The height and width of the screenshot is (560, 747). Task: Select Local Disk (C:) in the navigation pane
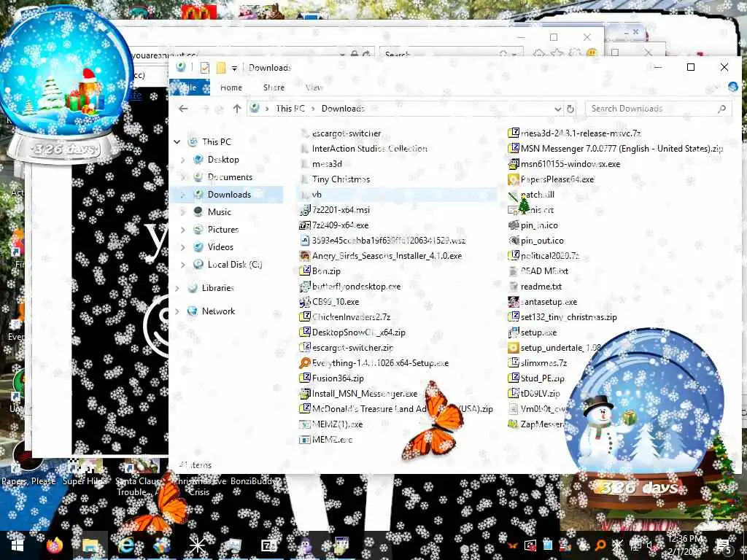pos(235,264)
